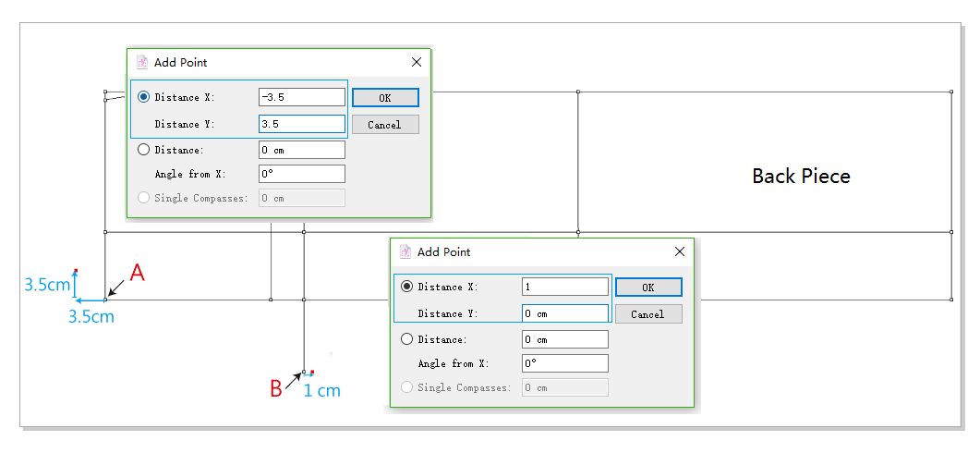Click the Distance X field showing -3.5
Viewport: 980px width, 453px height.
(x=302, y=97)
